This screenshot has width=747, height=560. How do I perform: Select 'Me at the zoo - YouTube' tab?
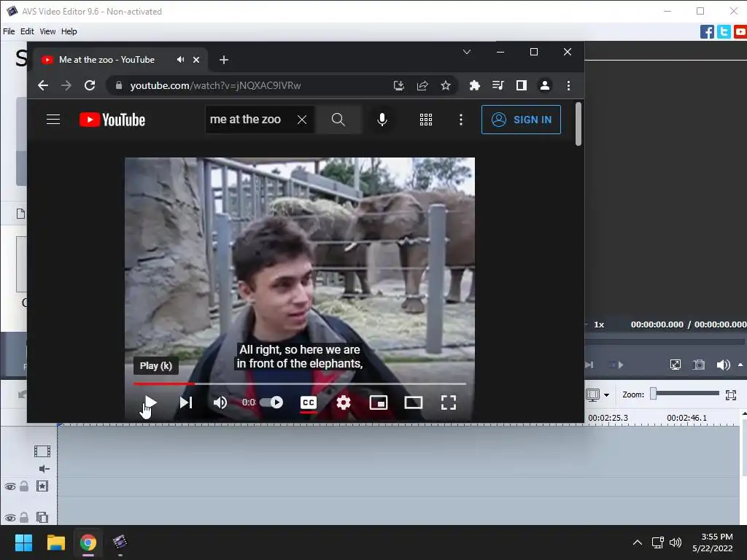click(107, 60)
